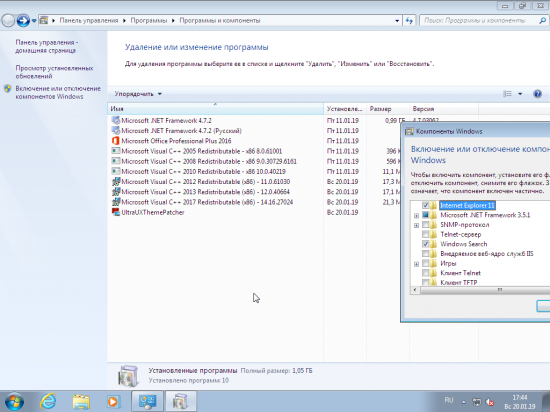Click the Visual C++ 2017 Redistributable icon
The width and height of the screenshot is (550, 412).
[115, 202]
